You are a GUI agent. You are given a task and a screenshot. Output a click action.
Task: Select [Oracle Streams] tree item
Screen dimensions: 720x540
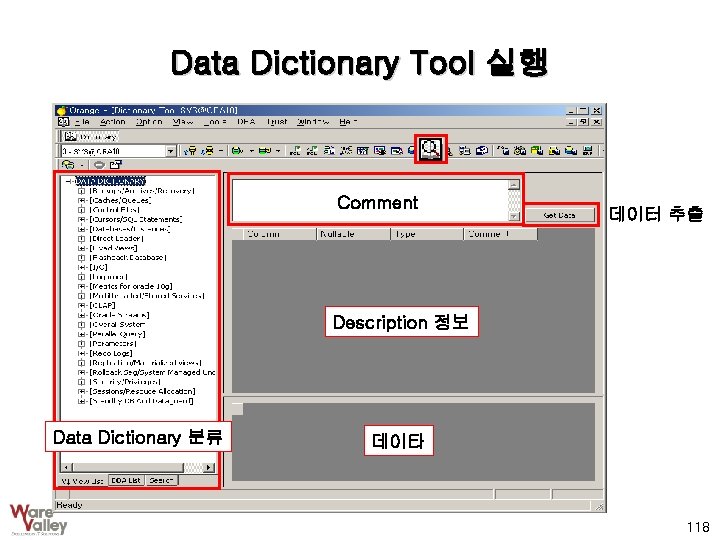(x=119, y=315)
